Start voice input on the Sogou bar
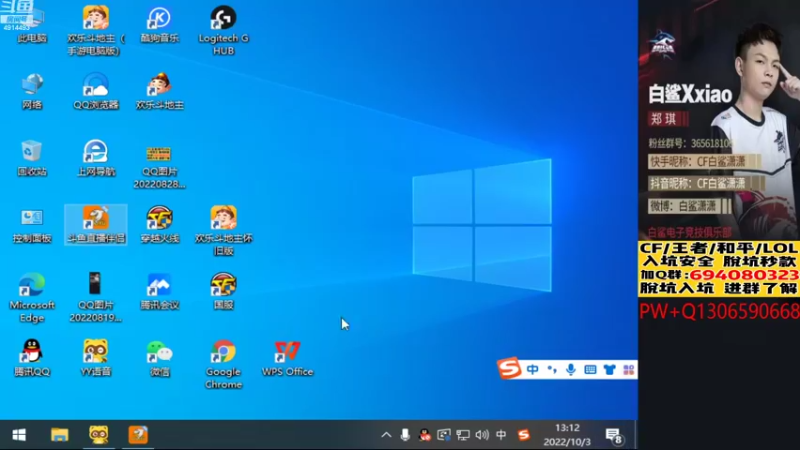The width and height of the screenshot is (800, 450). pos(571,369)
